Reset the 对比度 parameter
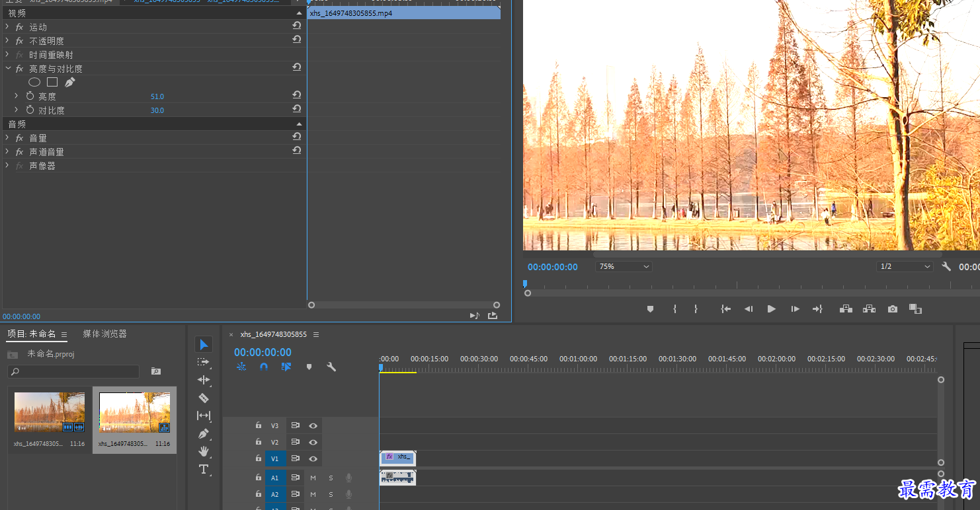 point(297,109)
